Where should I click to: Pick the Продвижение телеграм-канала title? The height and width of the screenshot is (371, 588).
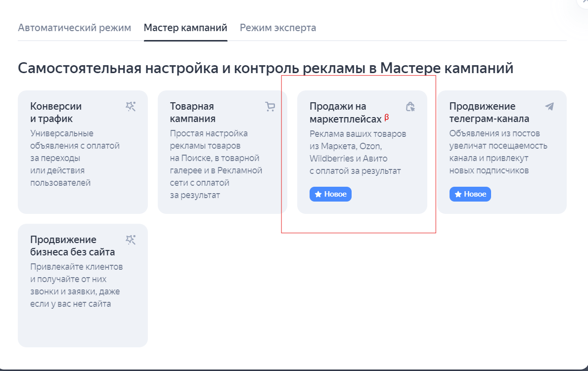click(489, 113)
